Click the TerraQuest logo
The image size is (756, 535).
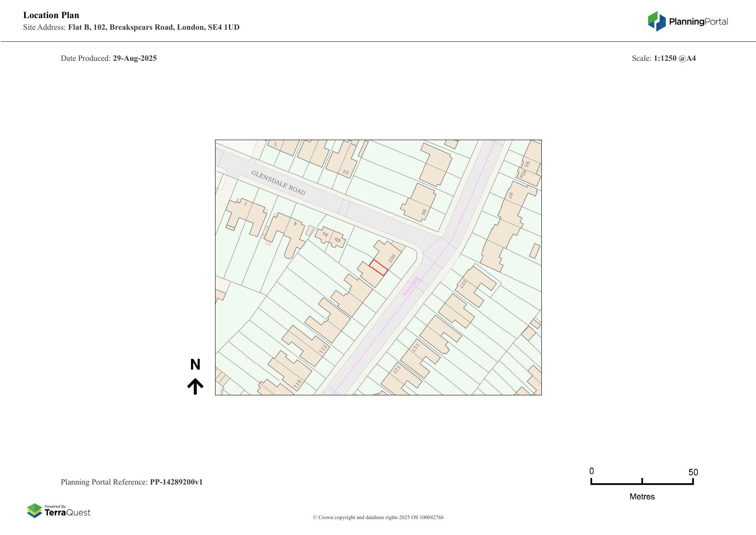[59, 511]
